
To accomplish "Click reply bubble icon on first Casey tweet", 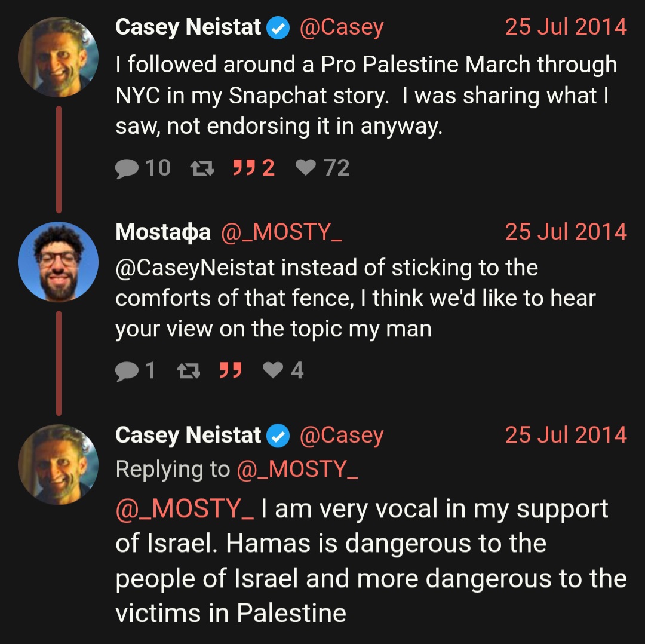I will pos(127,168).
